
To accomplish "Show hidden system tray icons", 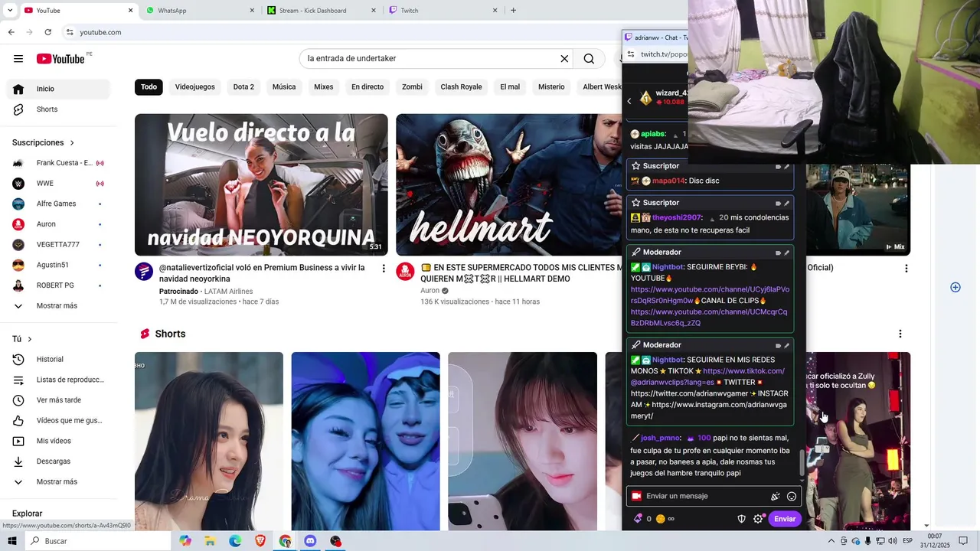I will click(x=831, y=541).
